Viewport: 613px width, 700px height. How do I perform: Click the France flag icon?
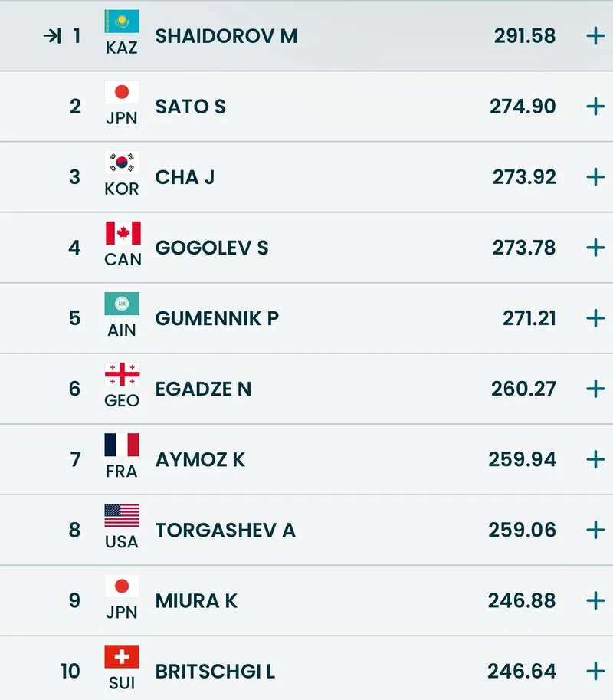click(x=122, y=445)
